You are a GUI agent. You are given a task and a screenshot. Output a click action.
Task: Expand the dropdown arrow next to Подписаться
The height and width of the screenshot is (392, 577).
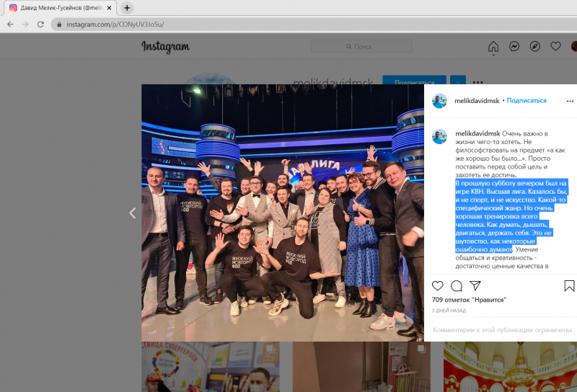coord(458,80)
